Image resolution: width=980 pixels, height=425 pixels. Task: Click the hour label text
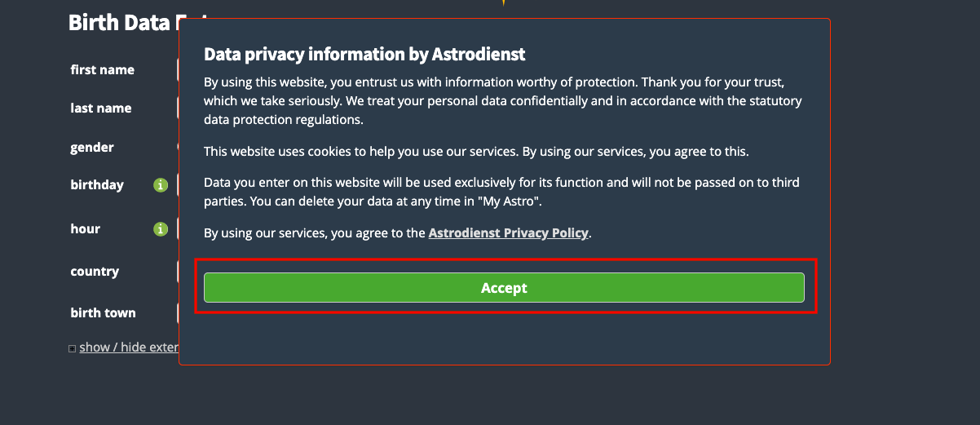pos(85,229)
